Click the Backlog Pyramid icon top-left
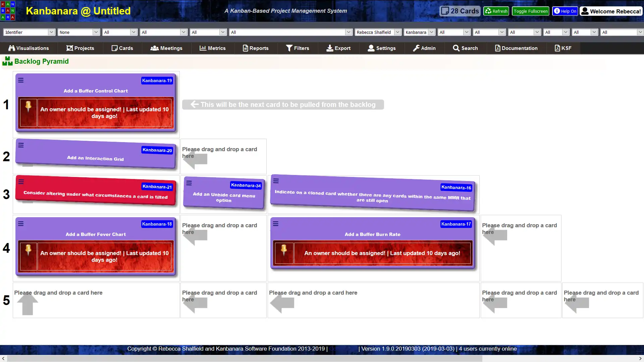 pyautogui.click(x=7, y=61)
